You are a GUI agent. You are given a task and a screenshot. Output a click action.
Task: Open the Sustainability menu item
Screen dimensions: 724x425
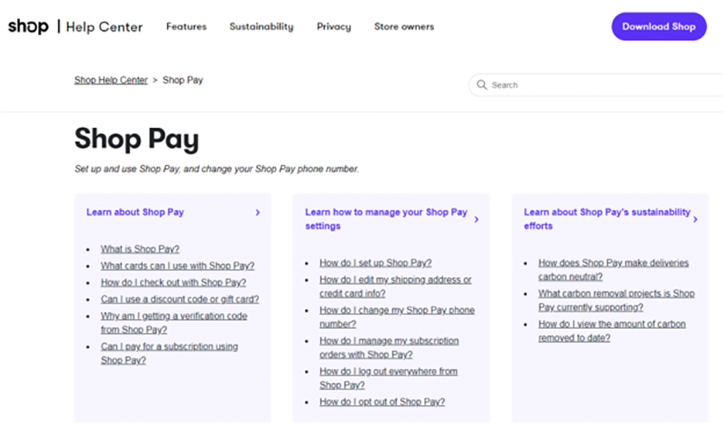pyautogui.click(x=261, y=27)
